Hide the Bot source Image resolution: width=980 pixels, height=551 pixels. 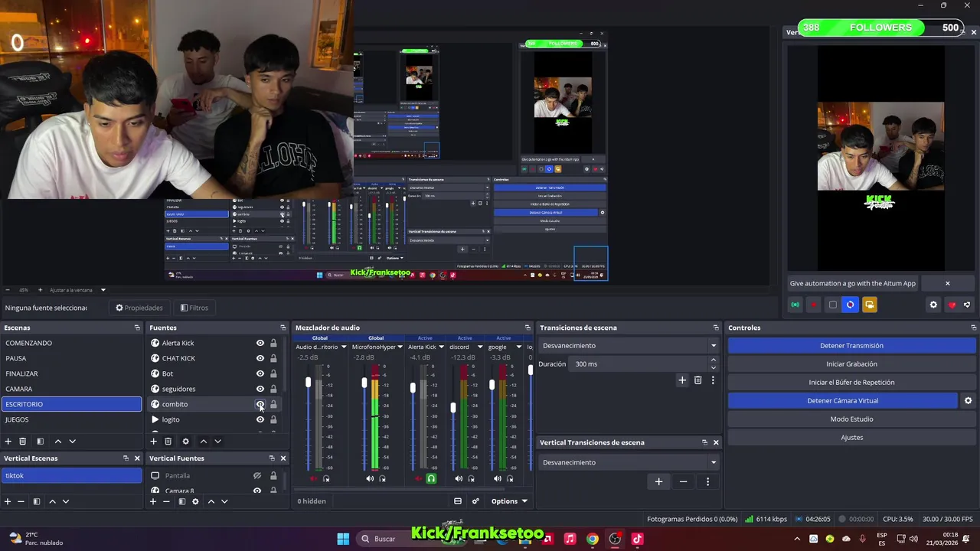[x=260, y=373]
